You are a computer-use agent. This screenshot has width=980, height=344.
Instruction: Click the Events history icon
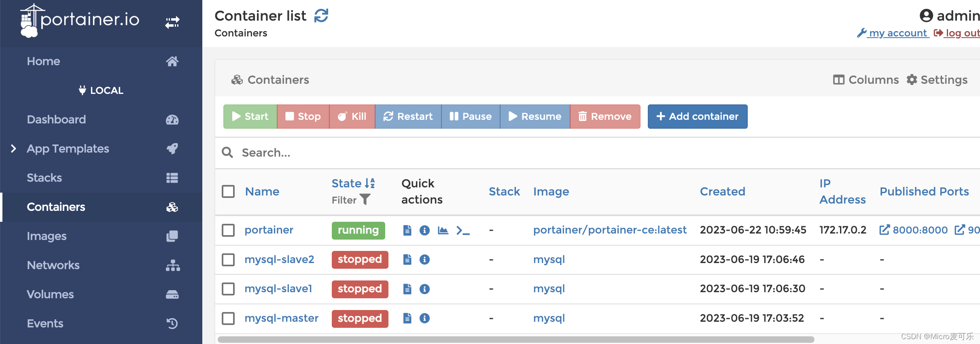pyautogui.click(x=172, y=323)
